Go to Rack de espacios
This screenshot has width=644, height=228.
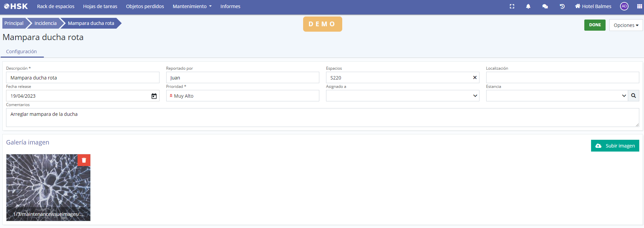pos(56,6)
